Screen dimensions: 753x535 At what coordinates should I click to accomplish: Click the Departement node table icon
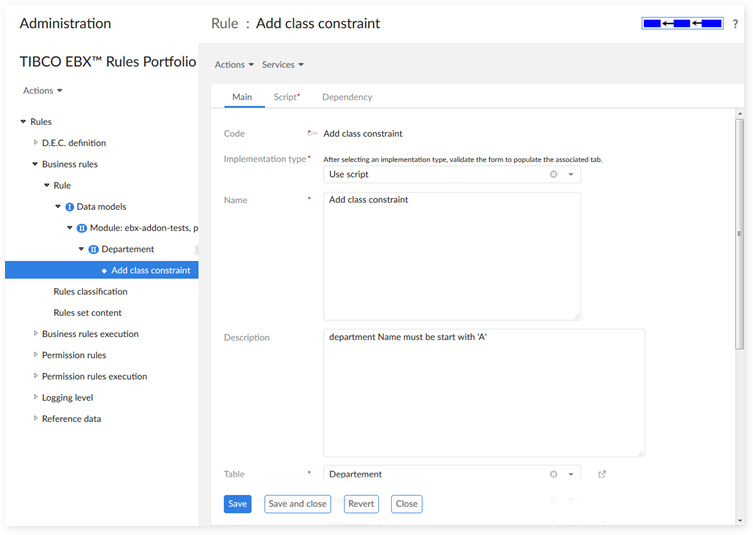94,249
